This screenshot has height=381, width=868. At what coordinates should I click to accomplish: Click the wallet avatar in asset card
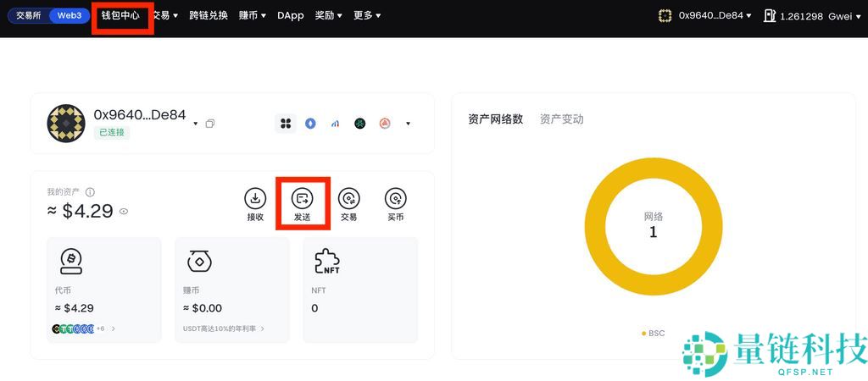click(x=66, y=124)
